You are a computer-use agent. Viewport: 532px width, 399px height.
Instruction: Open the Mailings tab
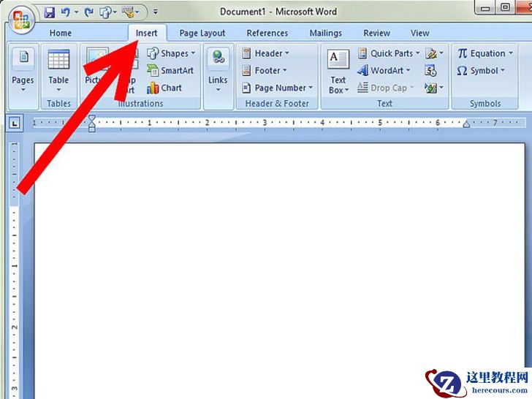point(326,33)
